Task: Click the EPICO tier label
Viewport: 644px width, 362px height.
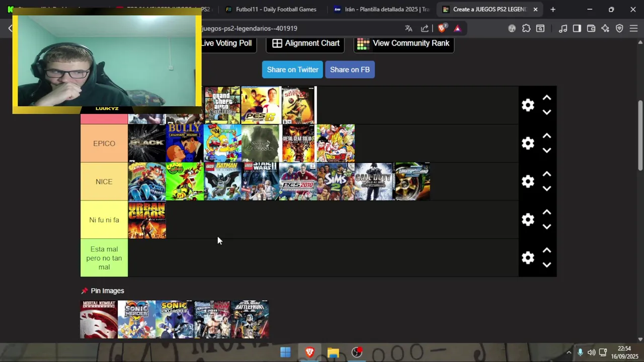Action: tap(104, 143)
